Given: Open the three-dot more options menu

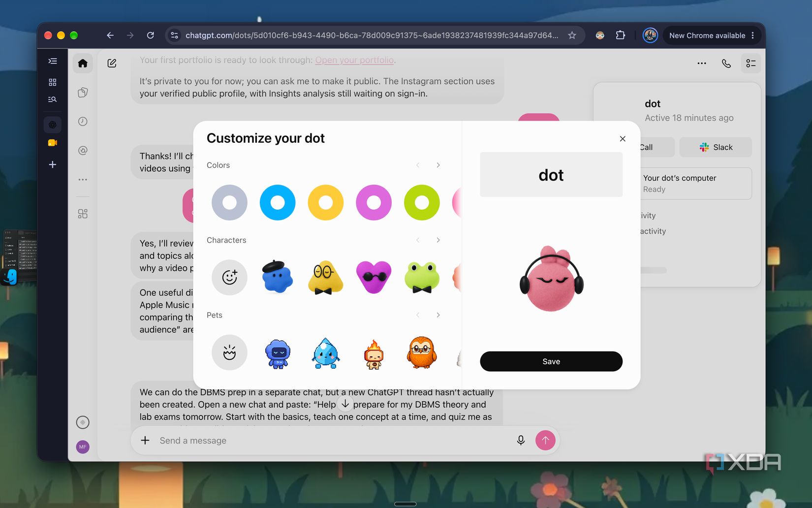Looking at the screenshot, I should point(702,63).
